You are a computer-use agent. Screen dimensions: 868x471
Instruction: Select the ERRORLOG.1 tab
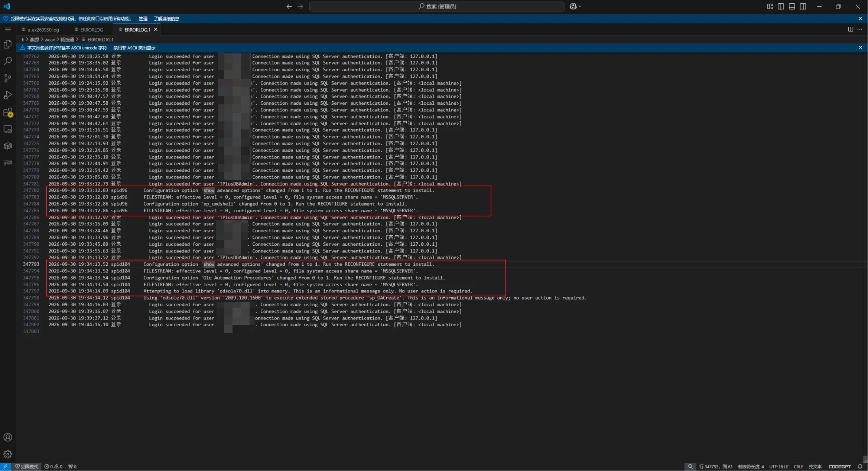point(137,30)
